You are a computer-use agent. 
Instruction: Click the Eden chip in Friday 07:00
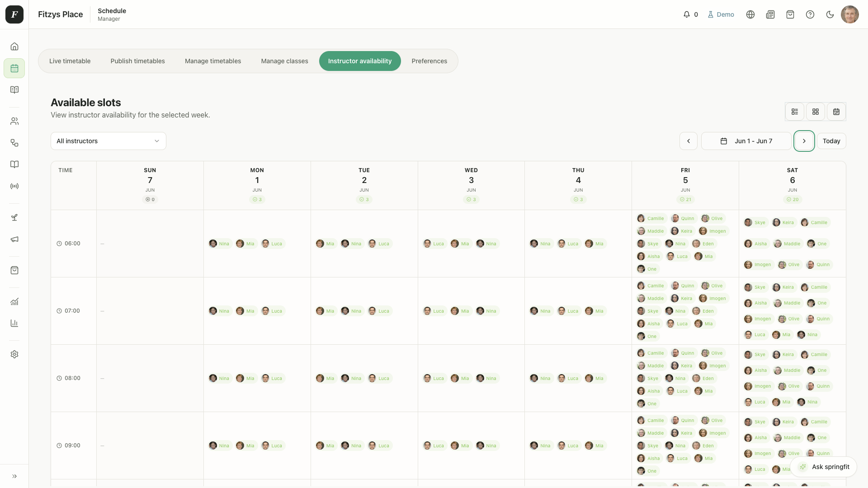coord(703,311)
